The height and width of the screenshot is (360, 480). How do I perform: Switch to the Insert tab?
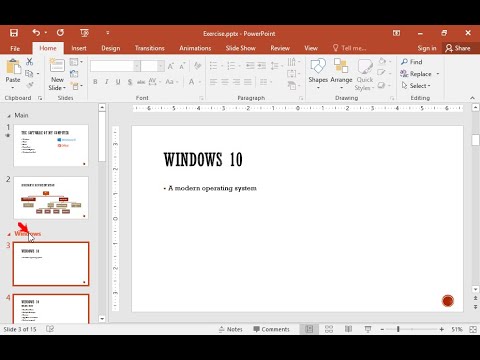pyautogui.click(x=79, y=48)
